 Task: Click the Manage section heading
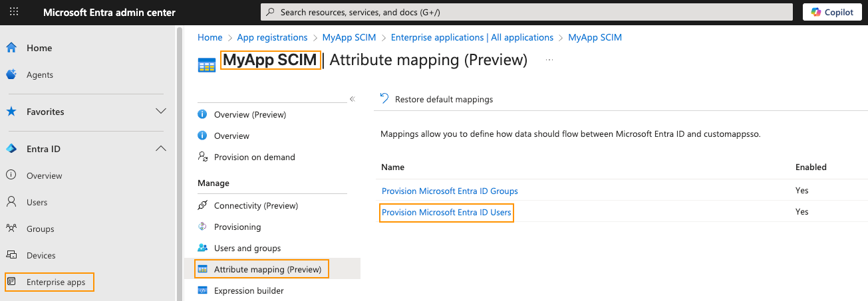[x=214, y=183]
